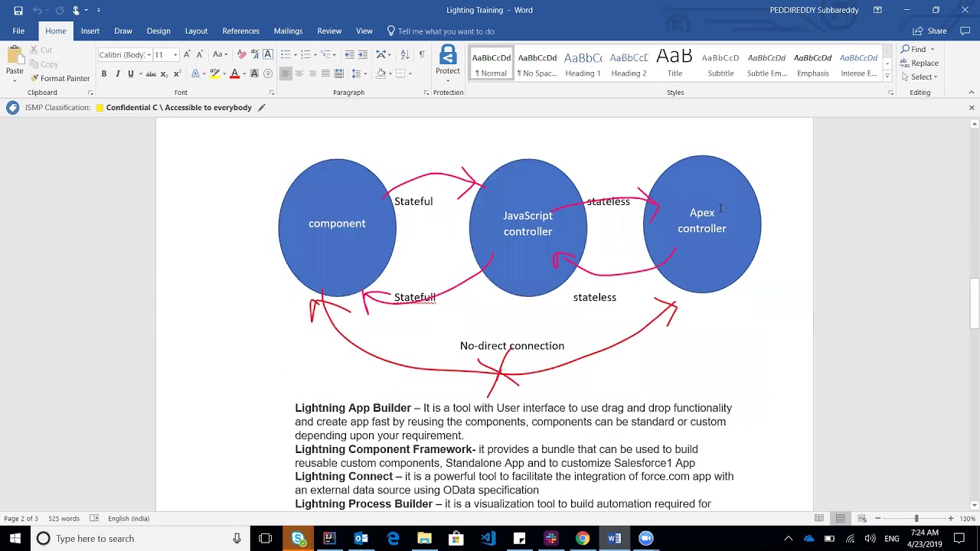Image resolution: width=980 pixels, height=551 pixels.
Task: Click the Tell me search field
Action: (x=446, y=31)
